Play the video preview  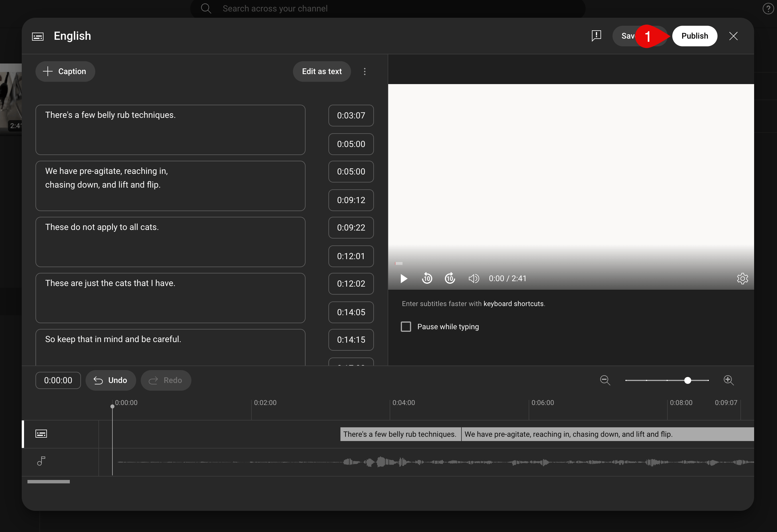pyautogui.click(x=404, y=278)
